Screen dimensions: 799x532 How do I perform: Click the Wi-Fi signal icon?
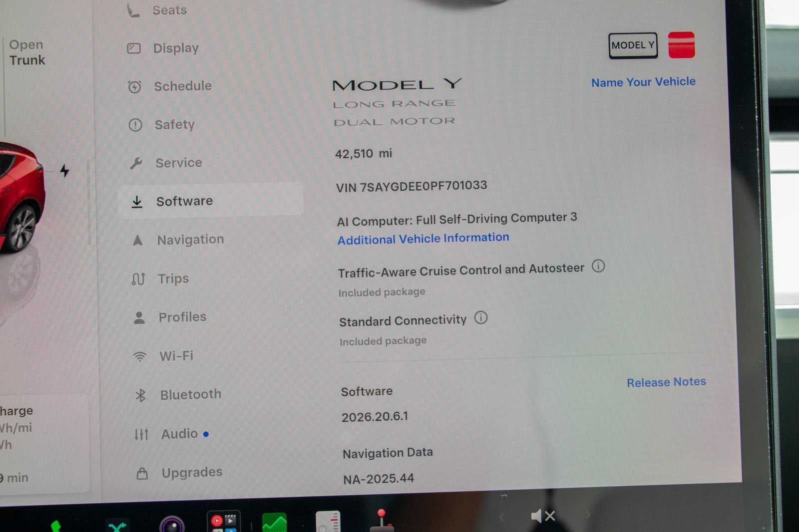pyautogui.click(x=140, y=356)
